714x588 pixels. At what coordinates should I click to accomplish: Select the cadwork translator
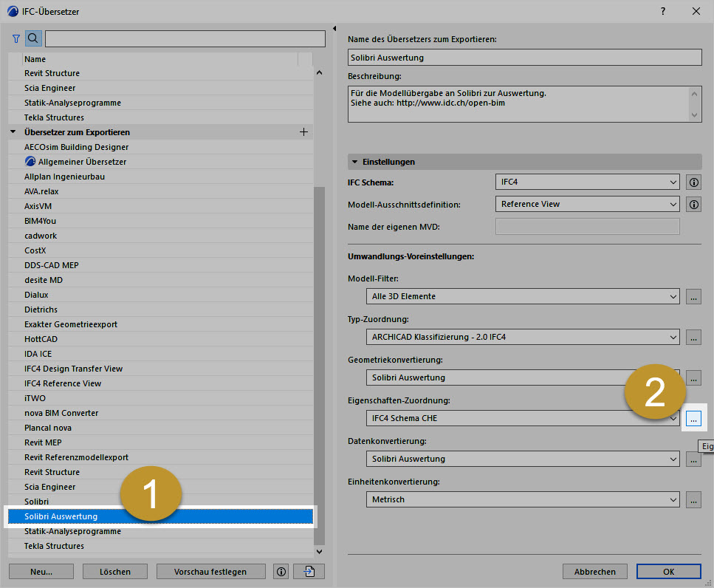point(160,236)
